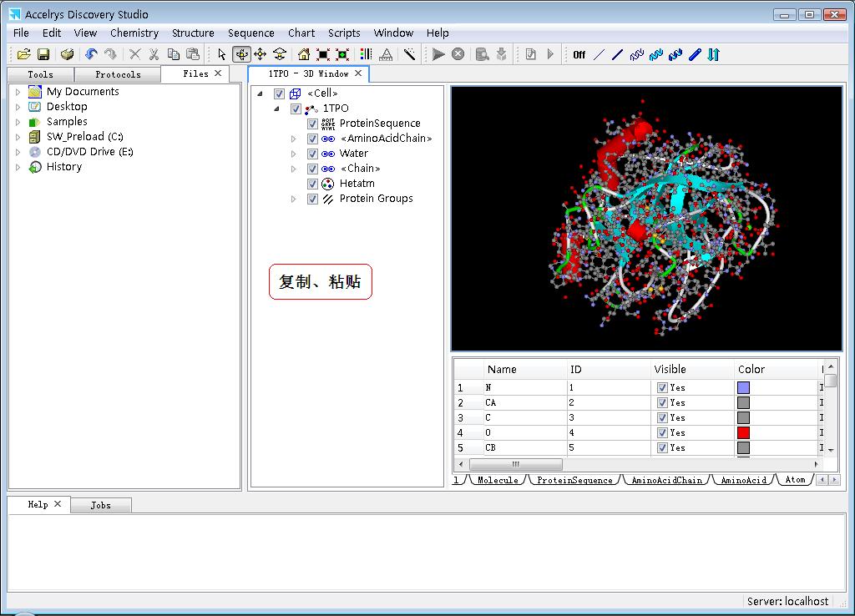Expand the Protein Groups node

click(293, 199)
